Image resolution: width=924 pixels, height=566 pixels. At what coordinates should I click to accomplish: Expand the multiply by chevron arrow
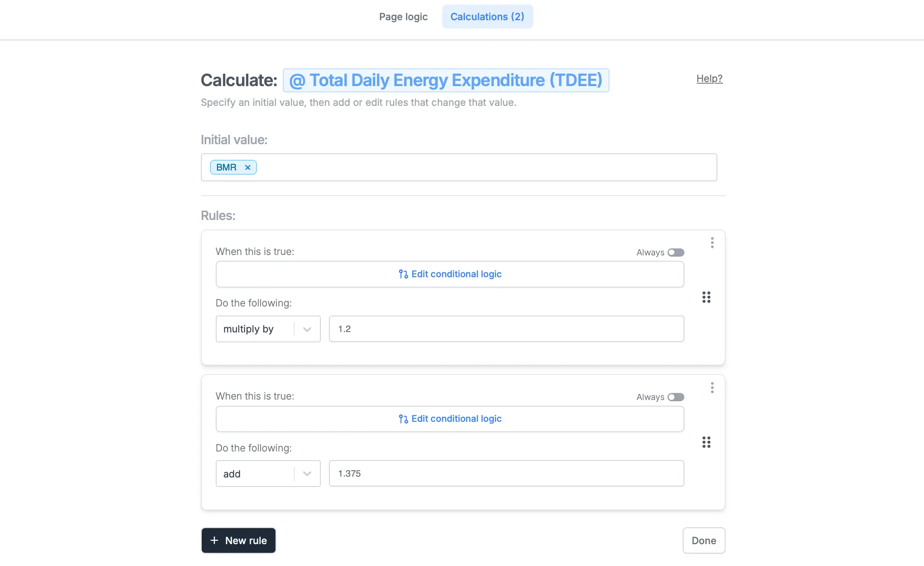pos(307,329)
